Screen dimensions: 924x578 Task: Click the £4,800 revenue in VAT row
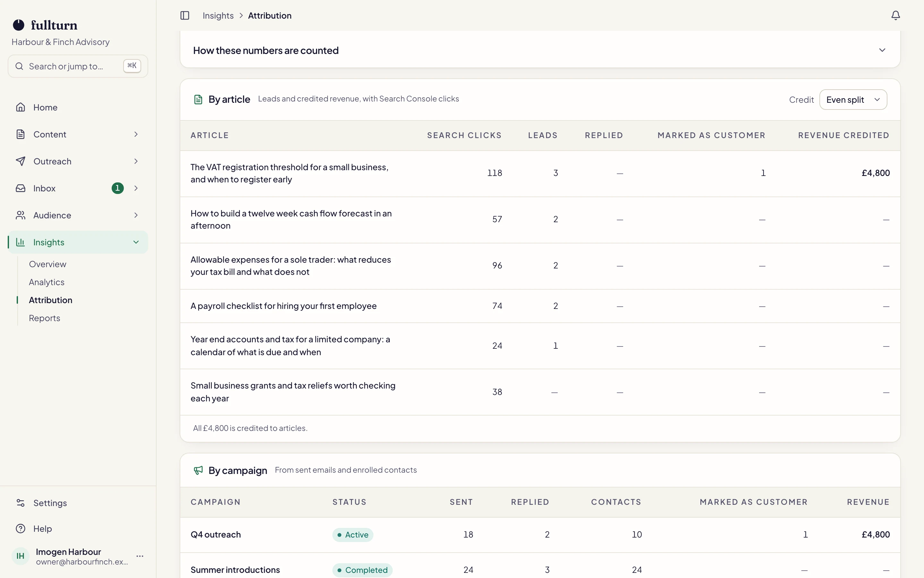click(876, 173)
